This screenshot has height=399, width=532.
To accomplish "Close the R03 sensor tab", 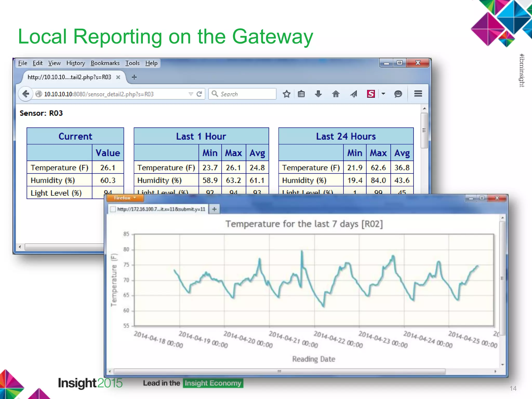I will 118,77.
